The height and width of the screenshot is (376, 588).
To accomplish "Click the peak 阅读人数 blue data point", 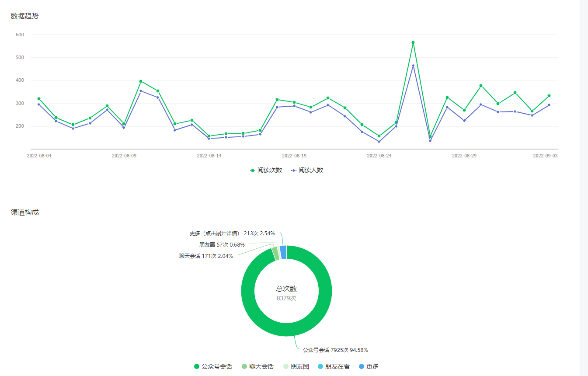I will click(x=413, y=66).
